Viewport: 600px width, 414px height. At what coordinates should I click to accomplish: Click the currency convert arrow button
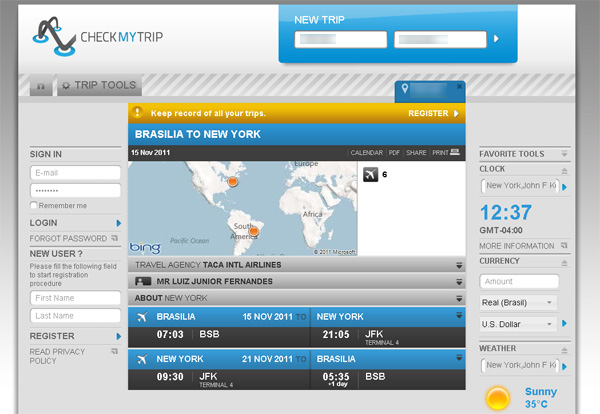(564, 323)
